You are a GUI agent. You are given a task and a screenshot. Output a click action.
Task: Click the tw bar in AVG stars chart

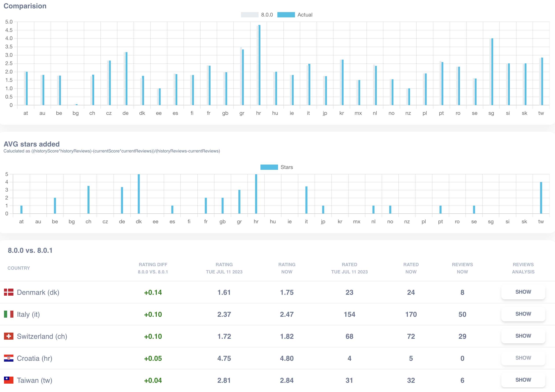541,198
